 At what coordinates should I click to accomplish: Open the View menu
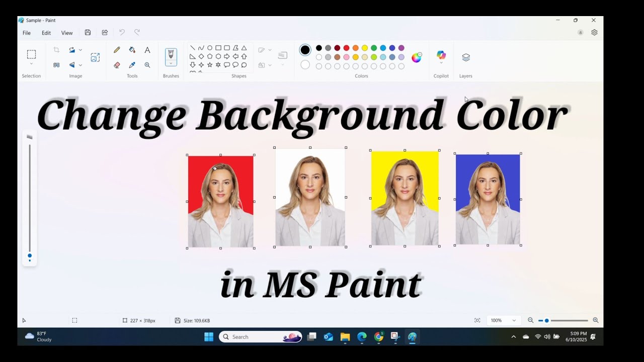pyautogui.click(x=67, y=33)
